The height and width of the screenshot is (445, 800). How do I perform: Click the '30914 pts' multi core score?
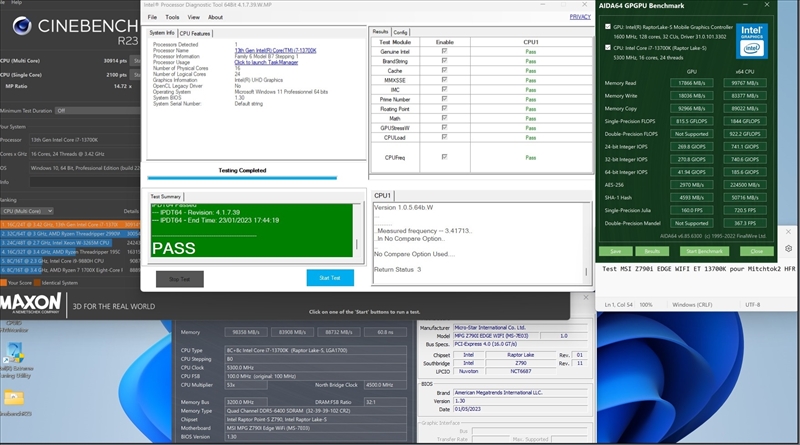[x=115, y=61]
